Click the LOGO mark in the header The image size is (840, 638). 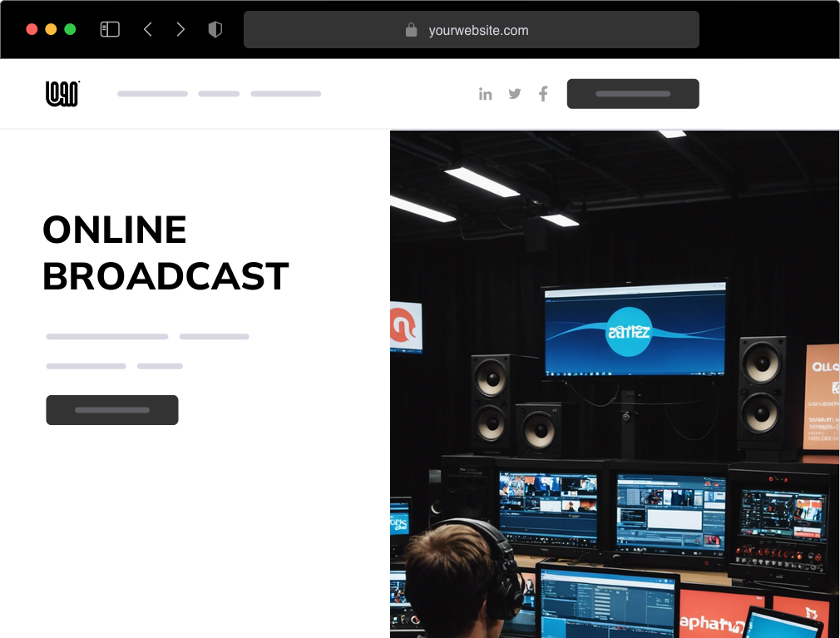pyautogui.click(x=62, y=93)
